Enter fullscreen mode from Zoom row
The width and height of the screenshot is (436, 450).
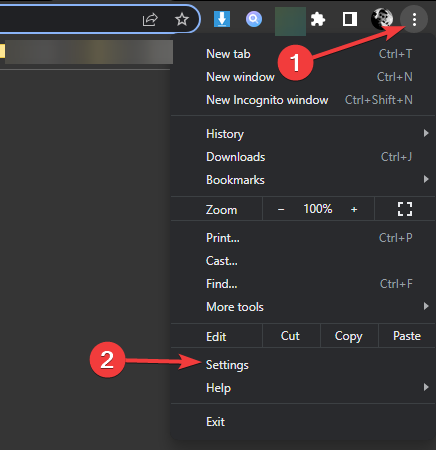(405, 209)
